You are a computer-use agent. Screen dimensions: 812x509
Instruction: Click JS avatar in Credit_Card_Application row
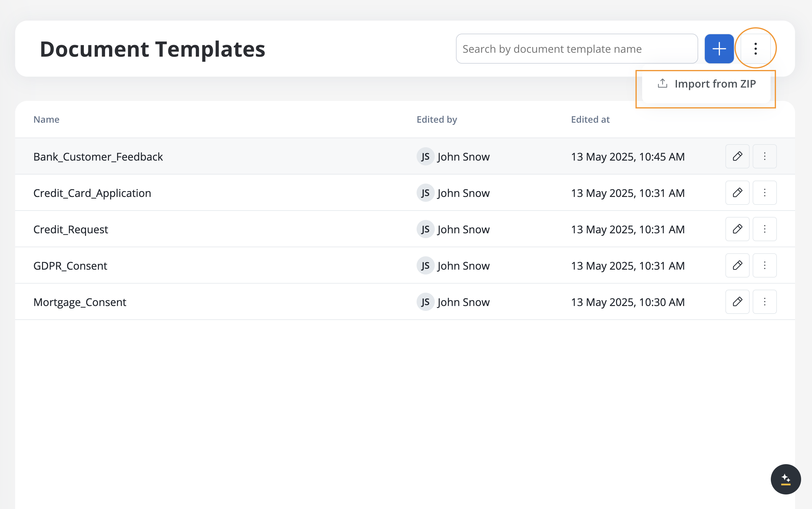tap(425, 193)
